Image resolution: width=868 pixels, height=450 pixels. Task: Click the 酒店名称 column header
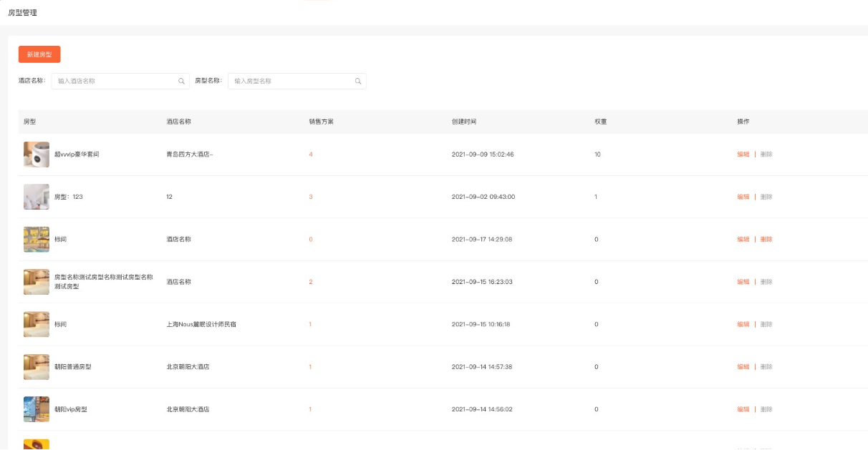tap(179, 122)
